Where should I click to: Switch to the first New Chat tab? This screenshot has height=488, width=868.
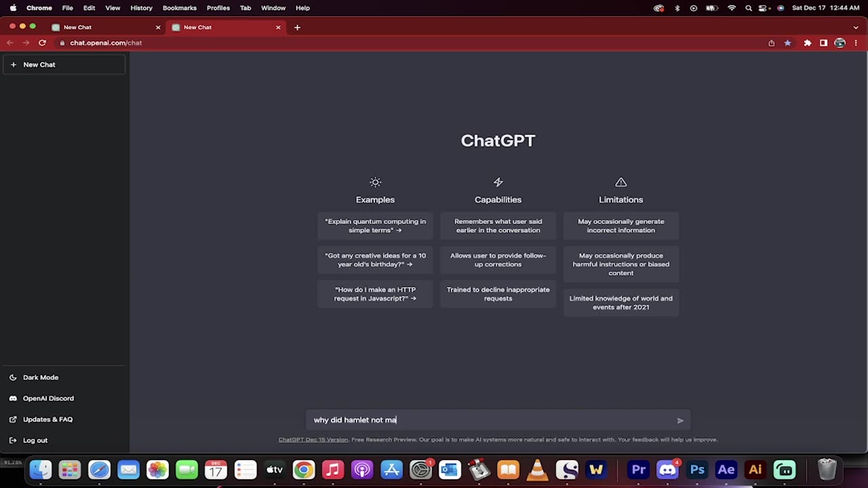click(x=105, y=27)
